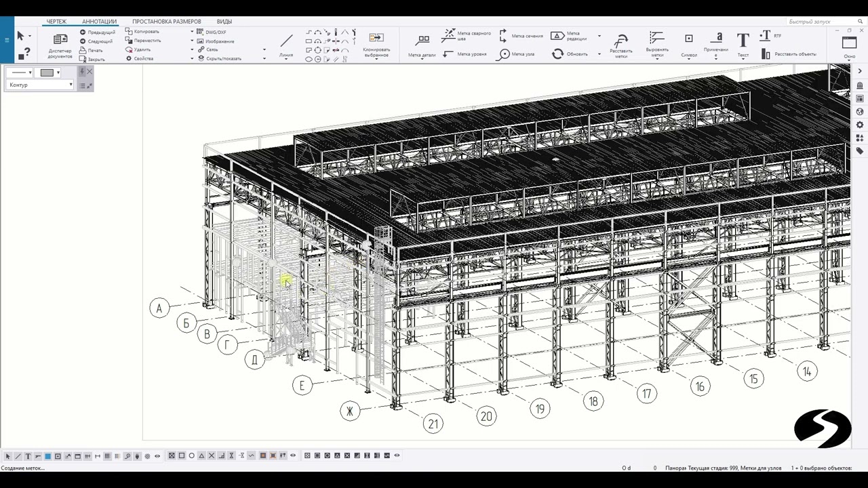Expand Метка редакции dropdown arrow
The height and width of the screenshot is (488, 868).
599,36
